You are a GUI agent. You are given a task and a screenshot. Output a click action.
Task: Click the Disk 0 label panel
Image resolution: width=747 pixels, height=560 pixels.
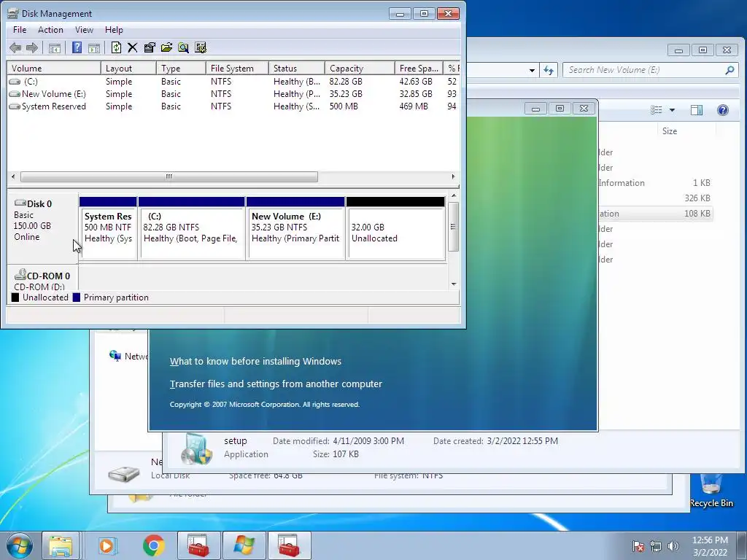click(42, 227)
